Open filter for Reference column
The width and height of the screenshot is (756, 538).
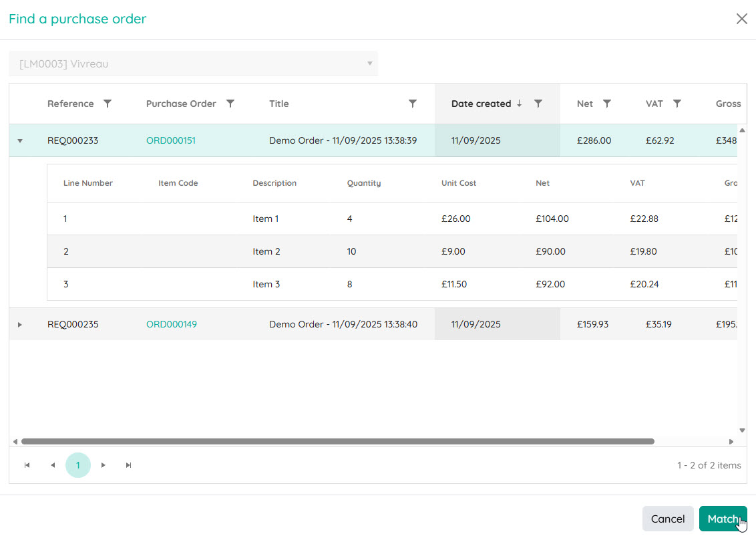tap(108, 104)
